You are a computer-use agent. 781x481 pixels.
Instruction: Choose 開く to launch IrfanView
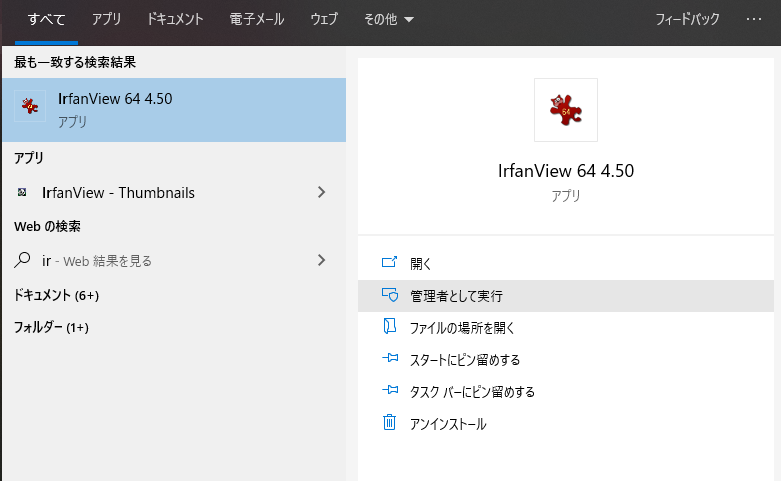tap(565, 263)
